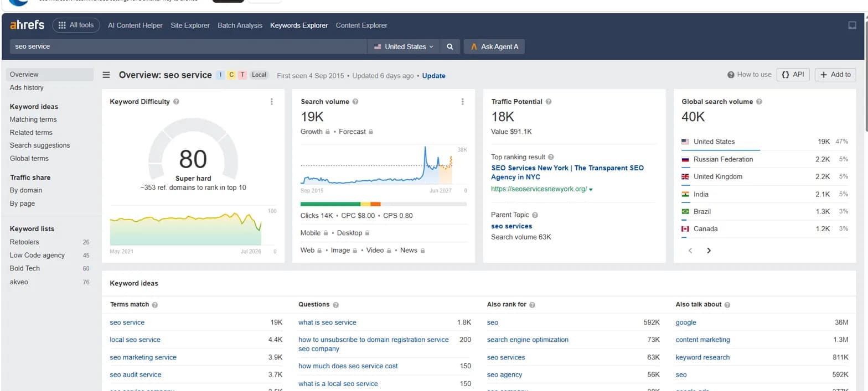This screenshot has width=868, height=391.
Task: Click Global search volume help icon
Action: pyautogui.click(x=759, y=102)
